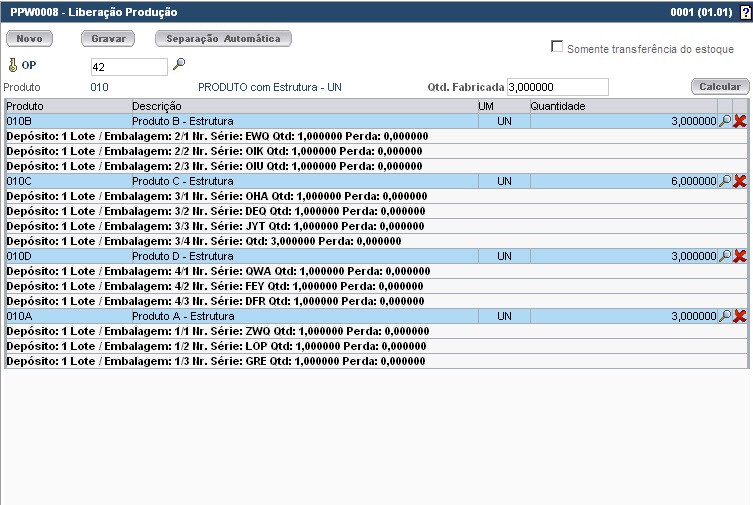Click the Qtd. Fabricada input field

point(557,87)
